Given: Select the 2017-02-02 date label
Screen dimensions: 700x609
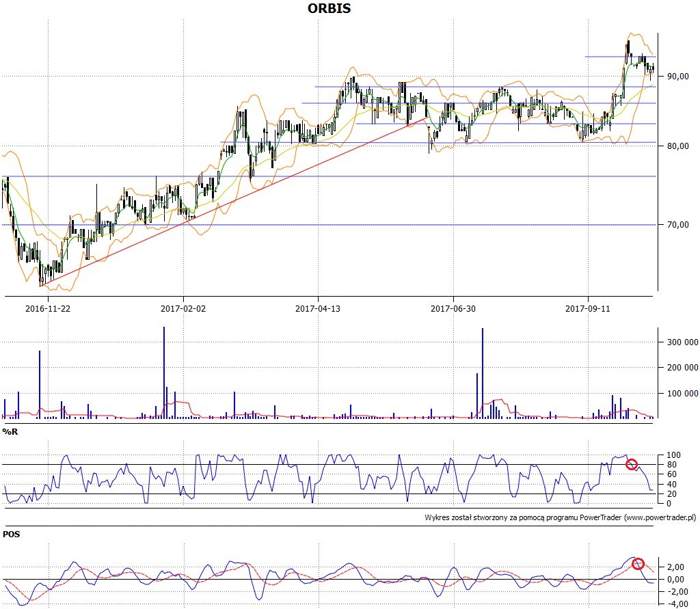Looking at the screenshot, I should pos(183,308).
